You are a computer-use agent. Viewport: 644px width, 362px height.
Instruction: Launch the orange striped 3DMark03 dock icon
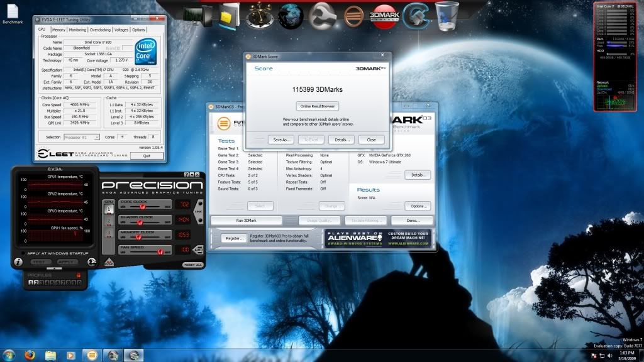click(353, 16)
